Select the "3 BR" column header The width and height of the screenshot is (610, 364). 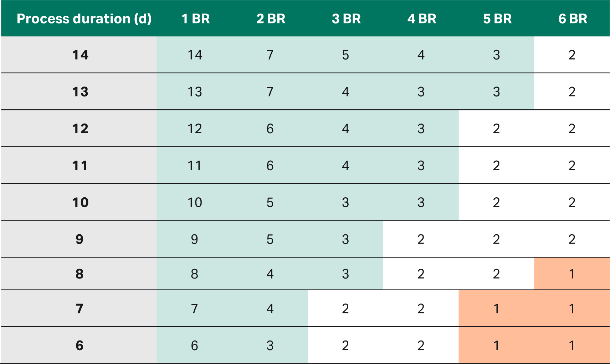tap(346, 19)
